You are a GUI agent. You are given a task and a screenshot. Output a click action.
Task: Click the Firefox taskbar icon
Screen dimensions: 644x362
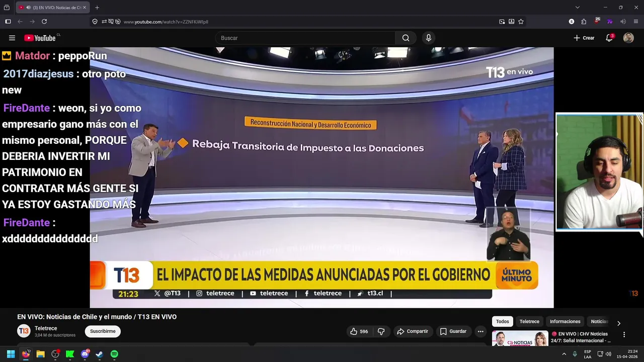tap(26, 354)
